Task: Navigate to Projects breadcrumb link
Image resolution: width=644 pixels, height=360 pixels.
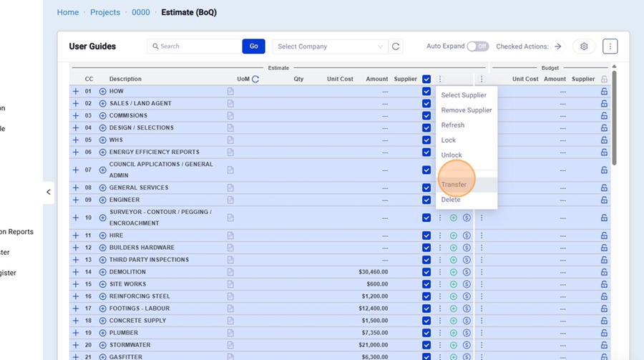Action: click(105, 12)
